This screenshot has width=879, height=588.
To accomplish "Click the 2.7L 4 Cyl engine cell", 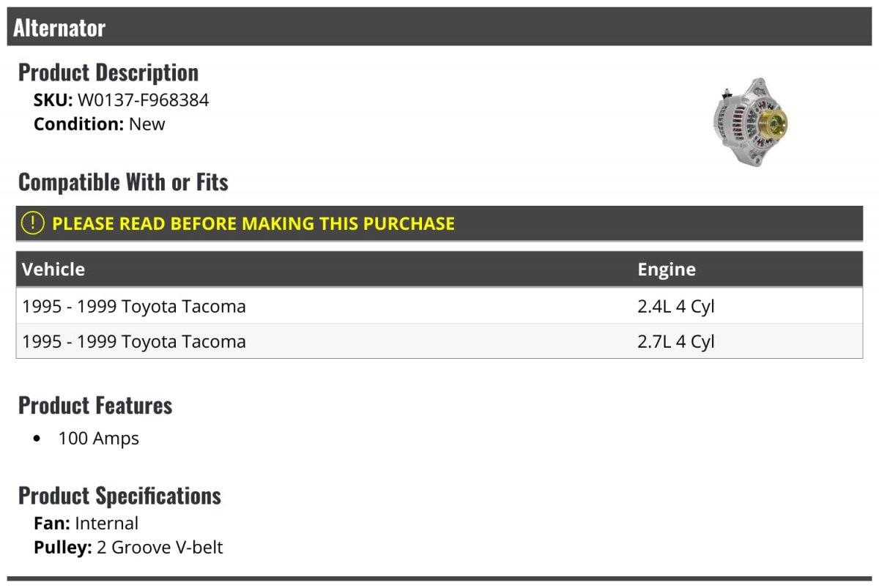I will tap(675, 341).
